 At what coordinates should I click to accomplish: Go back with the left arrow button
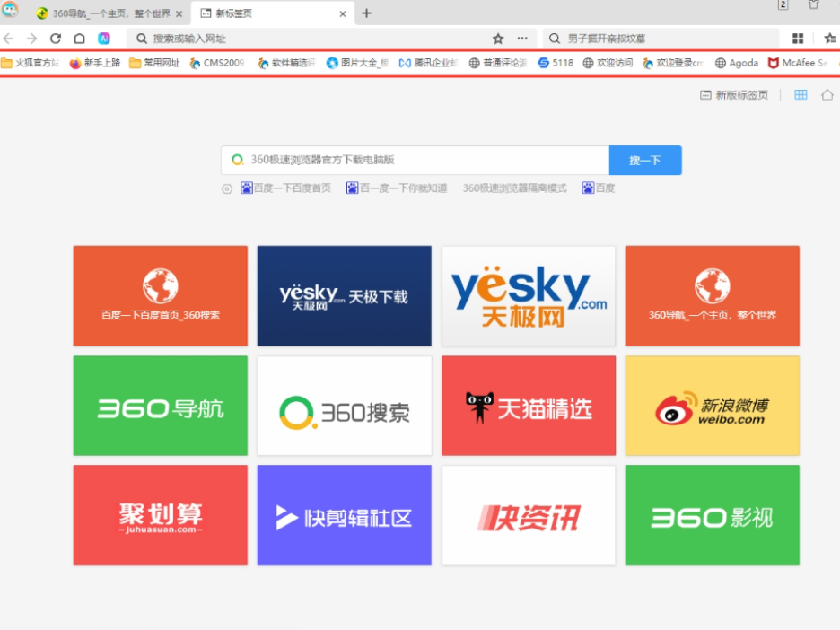(8, 39)
